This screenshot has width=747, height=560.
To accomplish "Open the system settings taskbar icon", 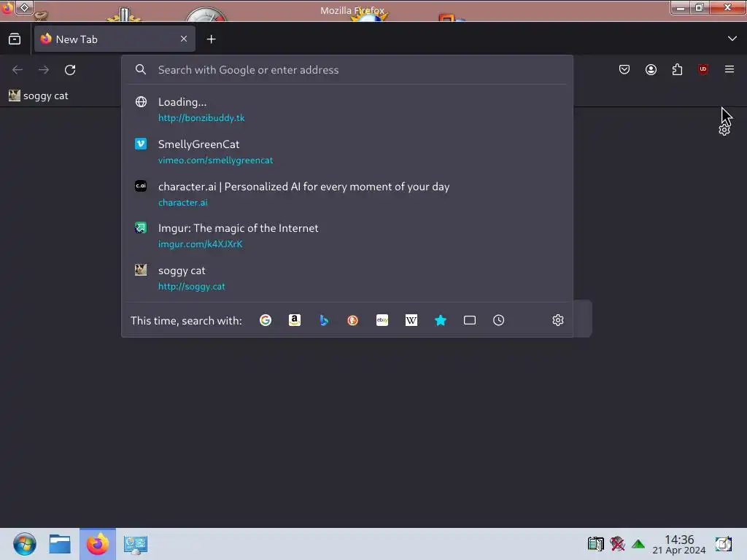I will [135, 545].
